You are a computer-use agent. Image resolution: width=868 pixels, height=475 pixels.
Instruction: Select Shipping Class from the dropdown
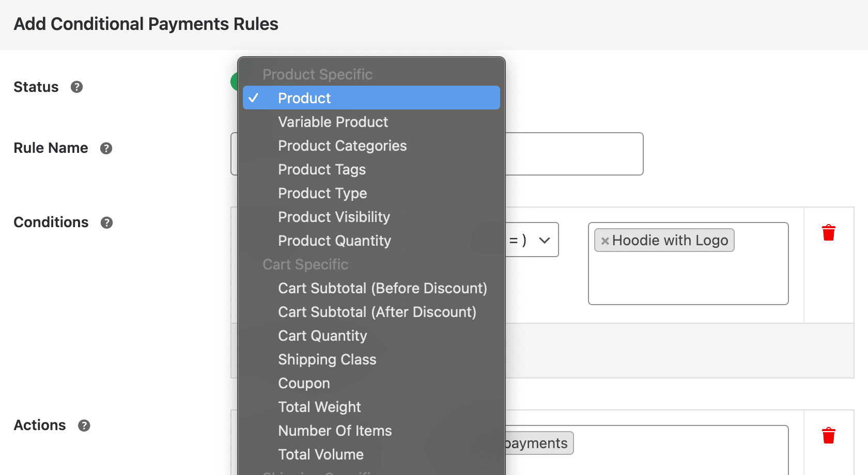coord(327,359)
